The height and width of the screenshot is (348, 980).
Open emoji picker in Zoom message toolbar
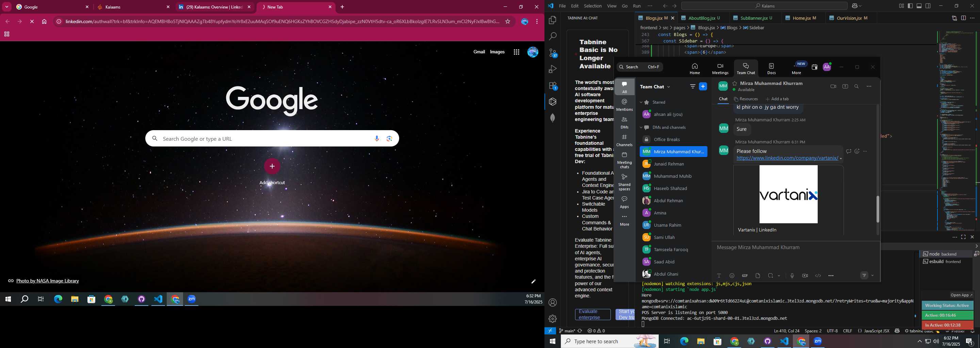pyautogui.click(x=732, y=276)
